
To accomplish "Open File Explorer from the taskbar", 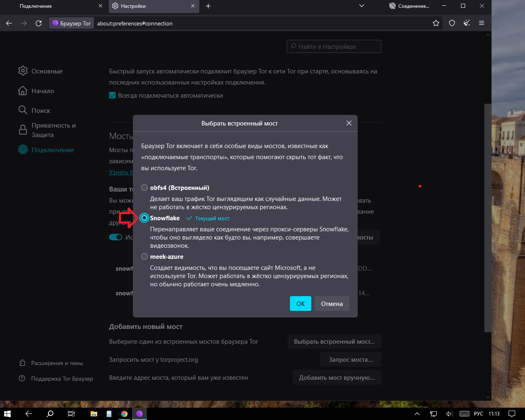I will point(94,414).
